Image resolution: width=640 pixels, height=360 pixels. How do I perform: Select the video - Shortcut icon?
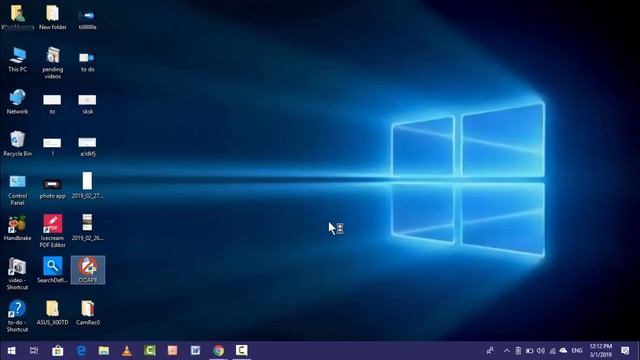coord(17,273)
